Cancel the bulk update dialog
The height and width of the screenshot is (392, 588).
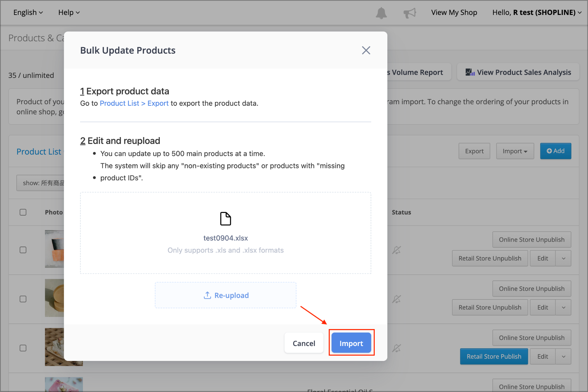(x=304, y=343)
